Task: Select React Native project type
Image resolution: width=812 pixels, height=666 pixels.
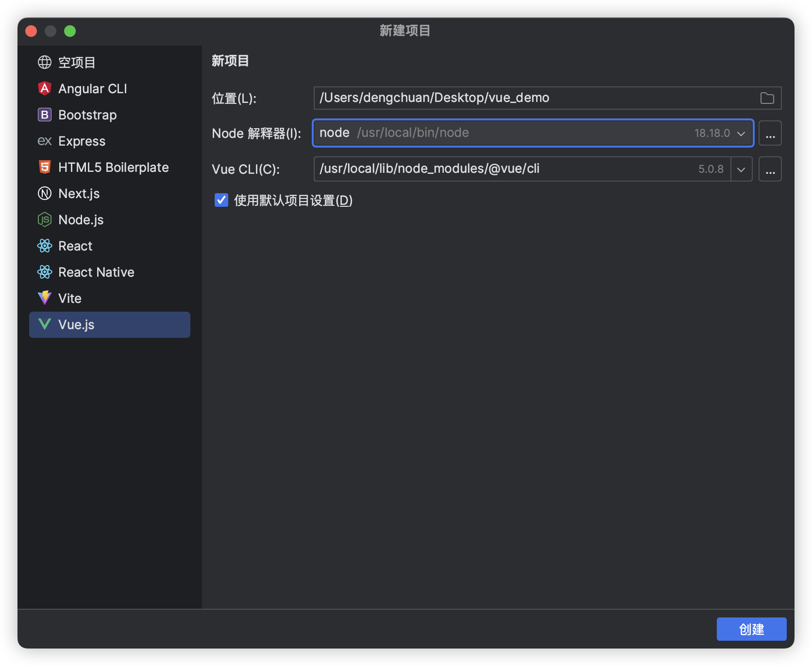Action: [x=96, y=272]
